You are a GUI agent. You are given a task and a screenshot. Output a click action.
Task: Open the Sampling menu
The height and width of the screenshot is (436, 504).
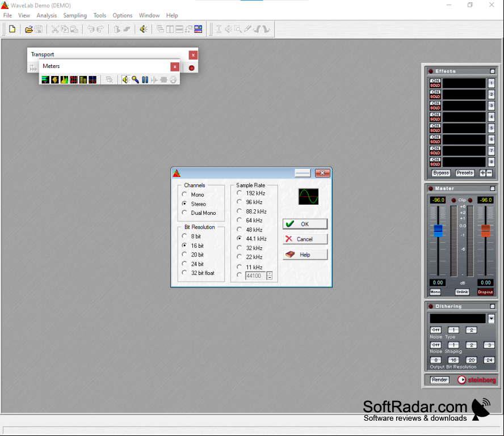point(75,15)
